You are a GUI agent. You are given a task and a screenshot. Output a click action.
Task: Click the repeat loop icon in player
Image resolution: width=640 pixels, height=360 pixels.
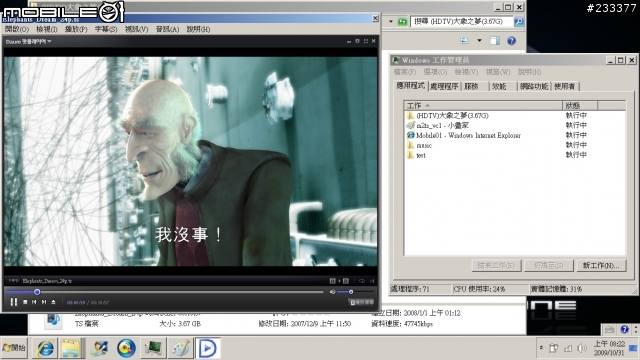362,281
